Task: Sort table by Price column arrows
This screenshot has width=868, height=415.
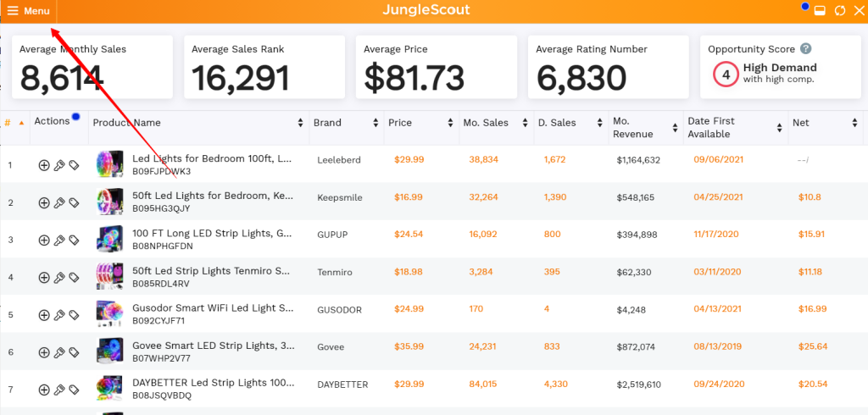Action: tap(451, 123)
